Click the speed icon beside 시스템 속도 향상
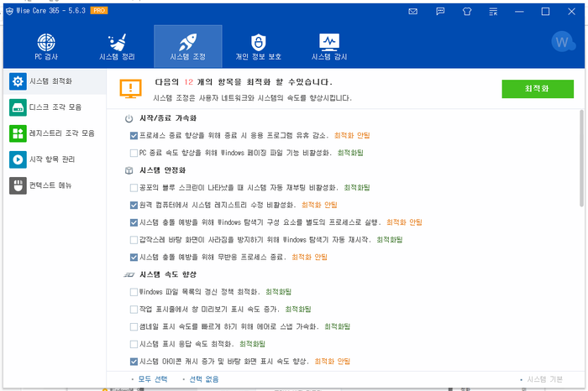The width and height of the screenshot is (588, 391). pos(129,275)
